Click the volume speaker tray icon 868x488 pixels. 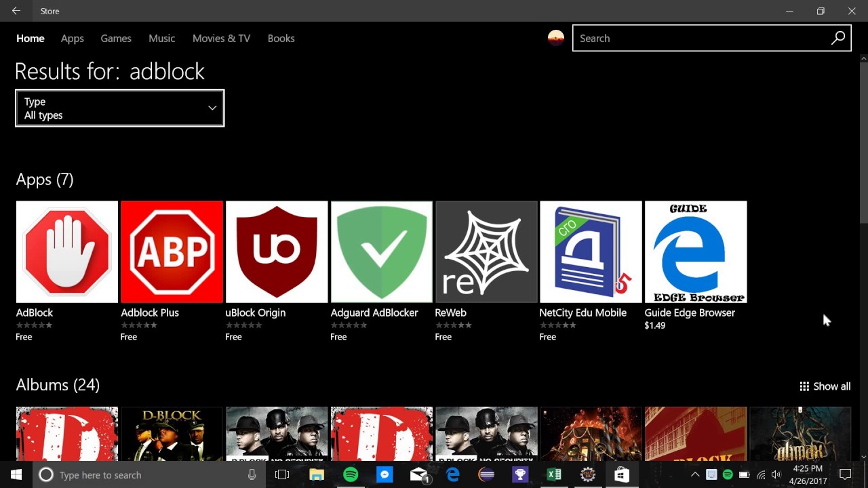(776, 474)
